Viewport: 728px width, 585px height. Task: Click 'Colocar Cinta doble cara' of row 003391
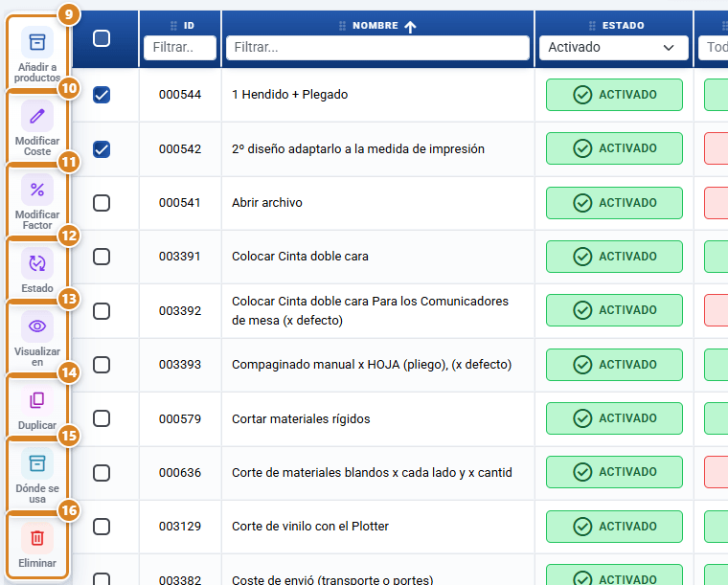pos(300,257)
